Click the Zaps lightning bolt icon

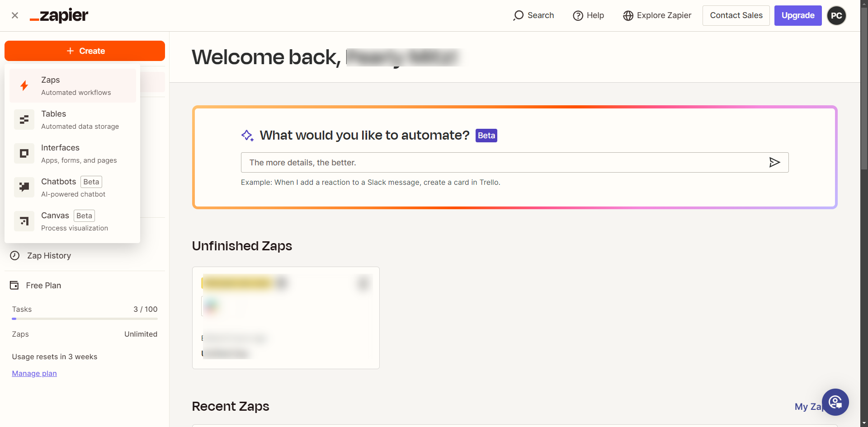[x=24, y=85]
